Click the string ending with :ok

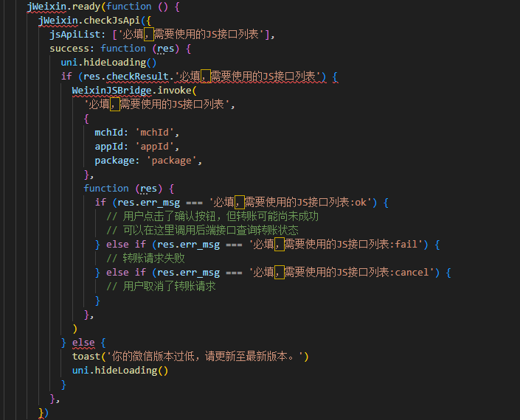coord(293,203)
